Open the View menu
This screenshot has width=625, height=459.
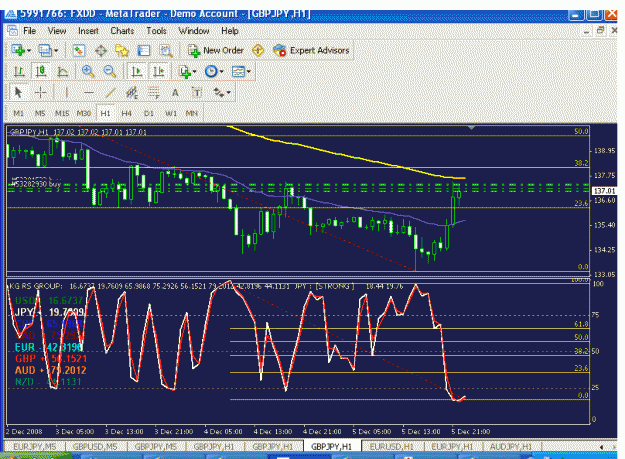[x=57, y=31]
